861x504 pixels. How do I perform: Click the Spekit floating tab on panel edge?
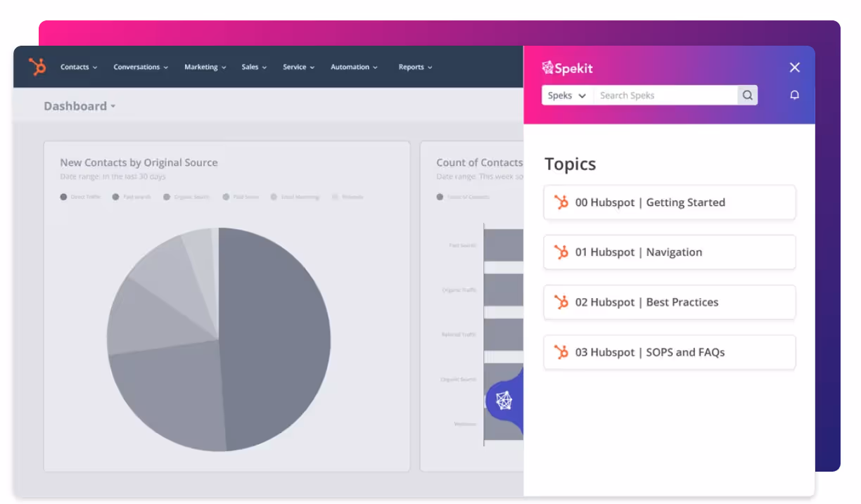point(504,401)
